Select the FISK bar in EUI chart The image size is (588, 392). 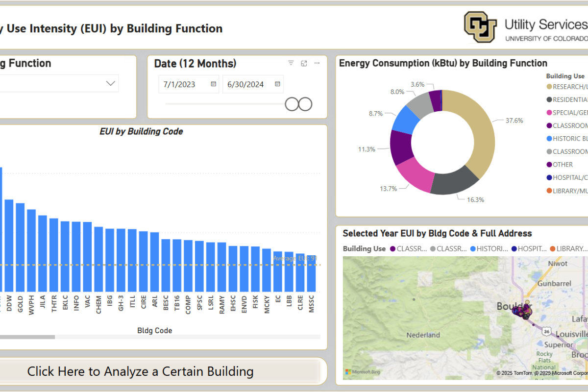255,269
